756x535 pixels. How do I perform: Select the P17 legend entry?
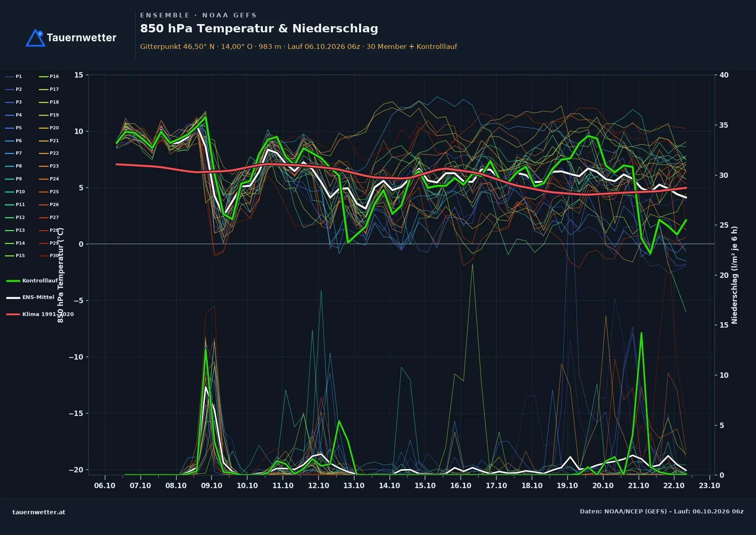pos(49,89)
